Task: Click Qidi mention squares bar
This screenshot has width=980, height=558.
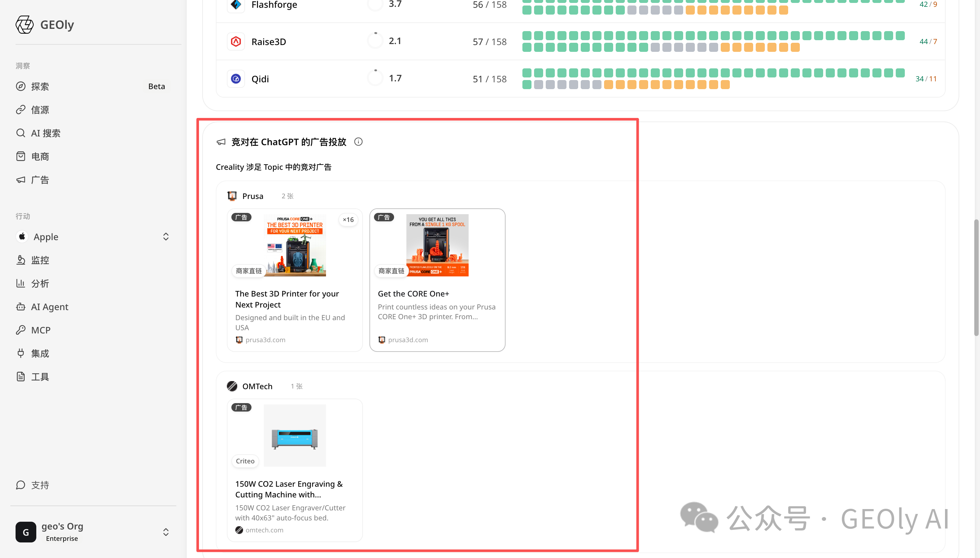Action: (713, 78)
